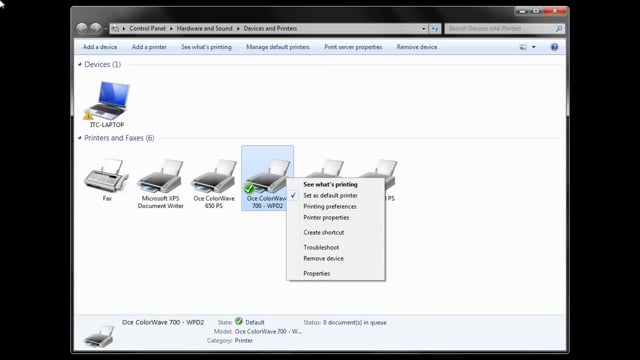This screenshot has height=360, width=640.
Task: Click Devices and Printers breadcrumb
Action: (270, 29)
